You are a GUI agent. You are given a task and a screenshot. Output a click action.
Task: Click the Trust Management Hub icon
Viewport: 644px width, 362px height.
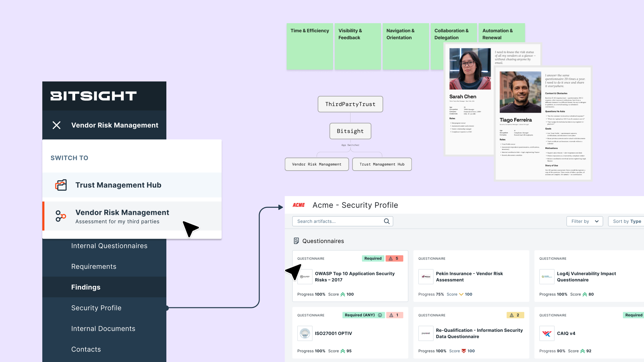[61, 185]
